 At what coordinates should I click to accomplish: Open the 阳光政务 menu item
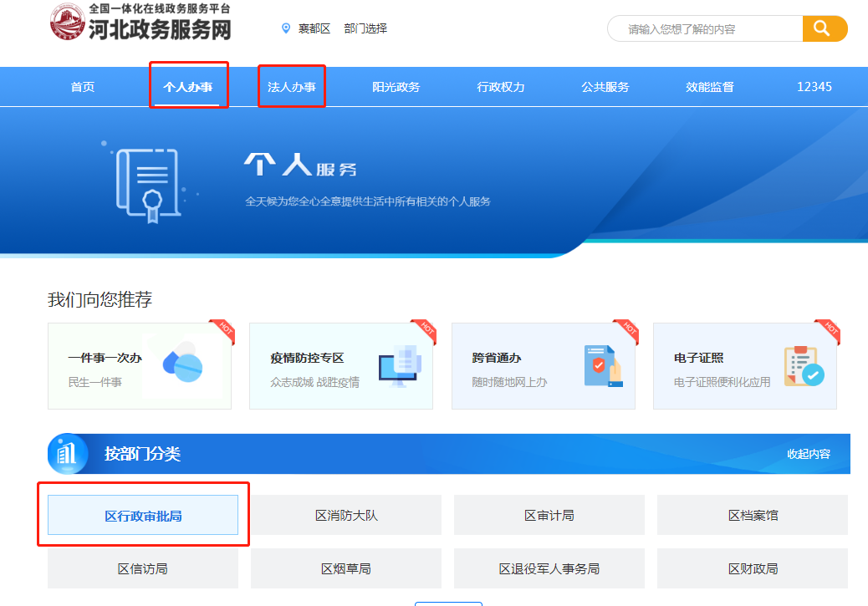[396, 85]
